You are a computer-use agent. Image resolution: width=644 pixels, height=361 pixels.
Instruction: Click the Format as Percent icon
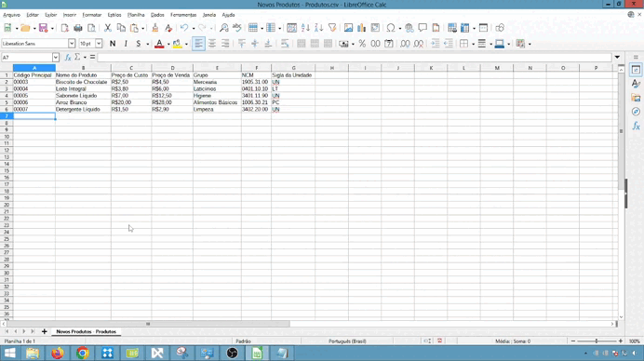coord(362,44)
